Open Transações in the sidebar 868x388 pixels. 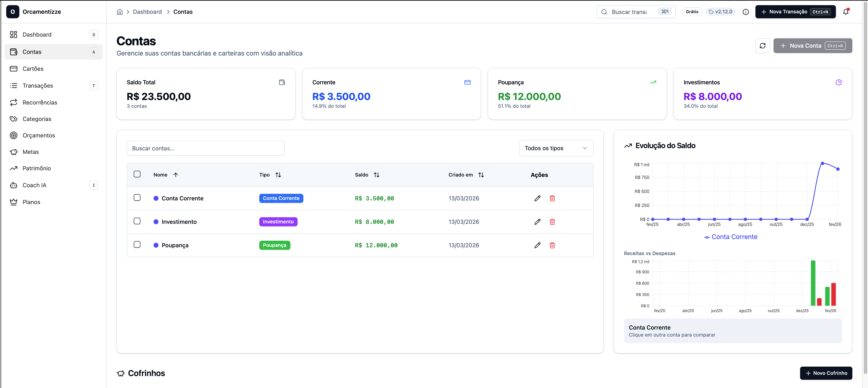pyautogui.click(x=38, y=86)
